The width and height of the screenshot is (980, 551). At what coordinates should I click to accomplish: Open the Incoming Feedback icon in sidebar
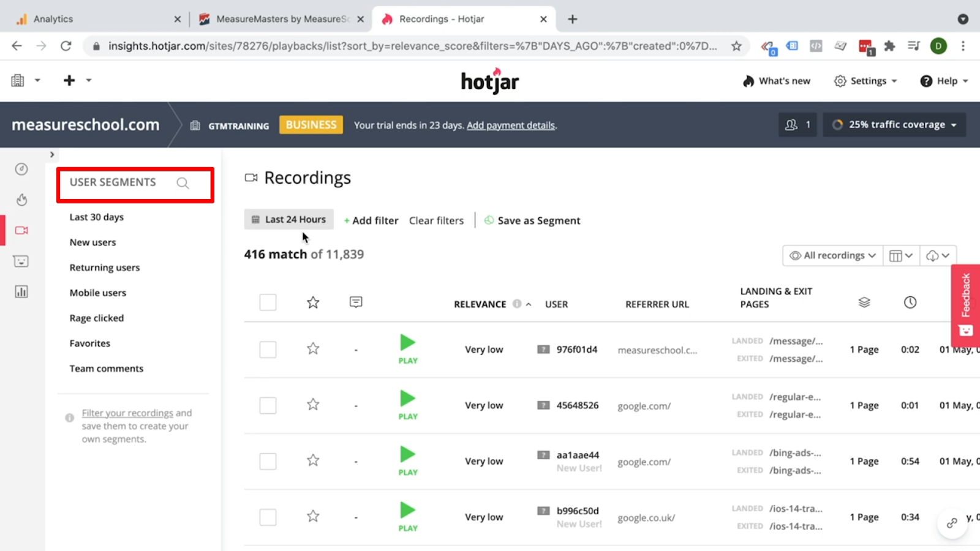point(21,261)
